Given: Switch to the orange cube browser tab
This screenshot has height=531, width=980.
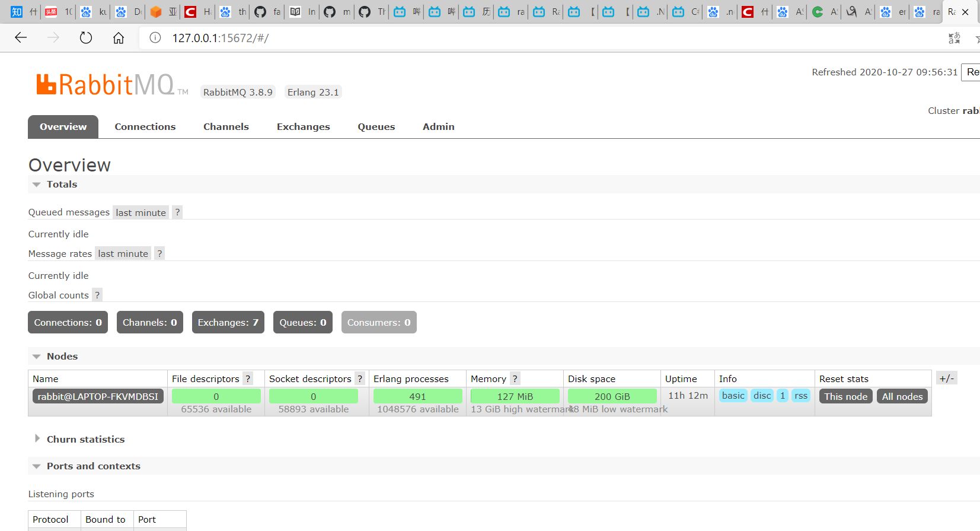Looking at the screenshot, I should point(163,12).
